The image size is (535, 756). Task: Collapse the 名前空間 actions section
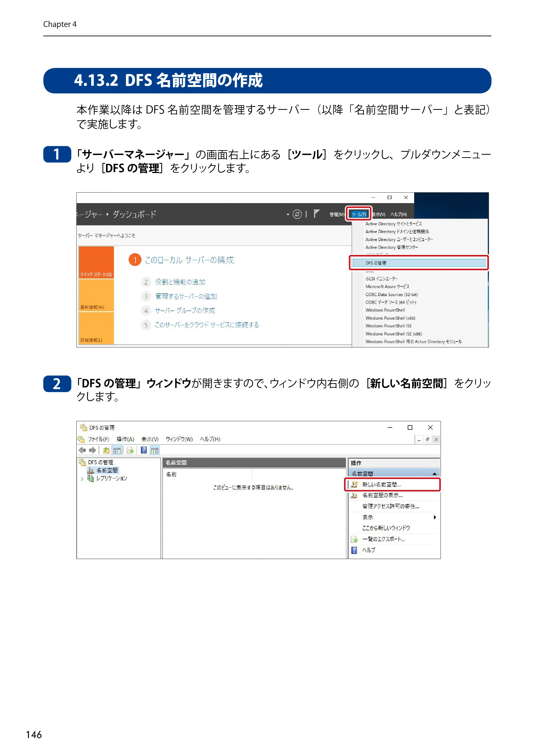coord(434,474)
